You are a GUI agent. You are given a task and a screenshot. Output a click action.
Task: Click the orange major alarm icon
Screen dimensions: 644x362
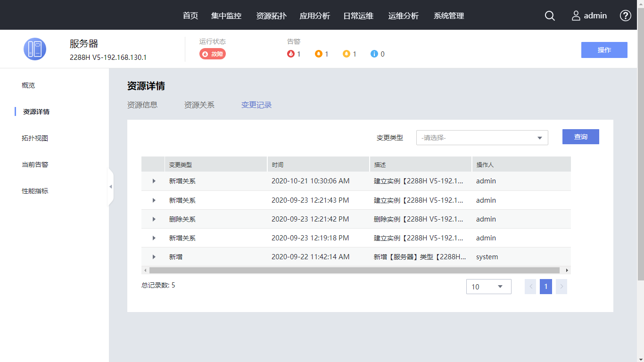(319, 54)
